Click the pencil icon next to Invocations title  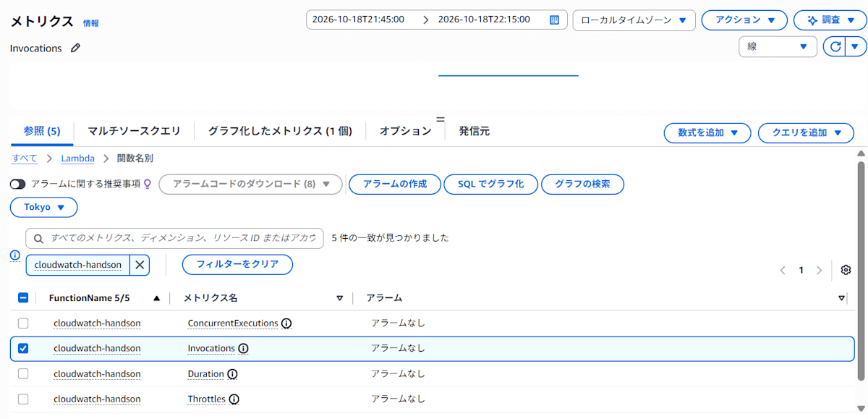click(x=76, y=48)
